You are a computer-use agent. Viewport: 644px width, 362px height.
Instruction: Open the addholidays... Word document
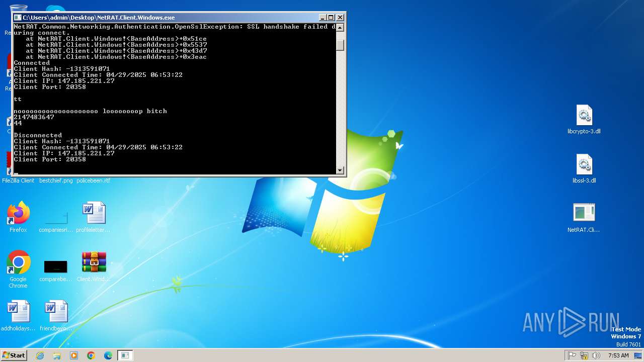(18, 316)
